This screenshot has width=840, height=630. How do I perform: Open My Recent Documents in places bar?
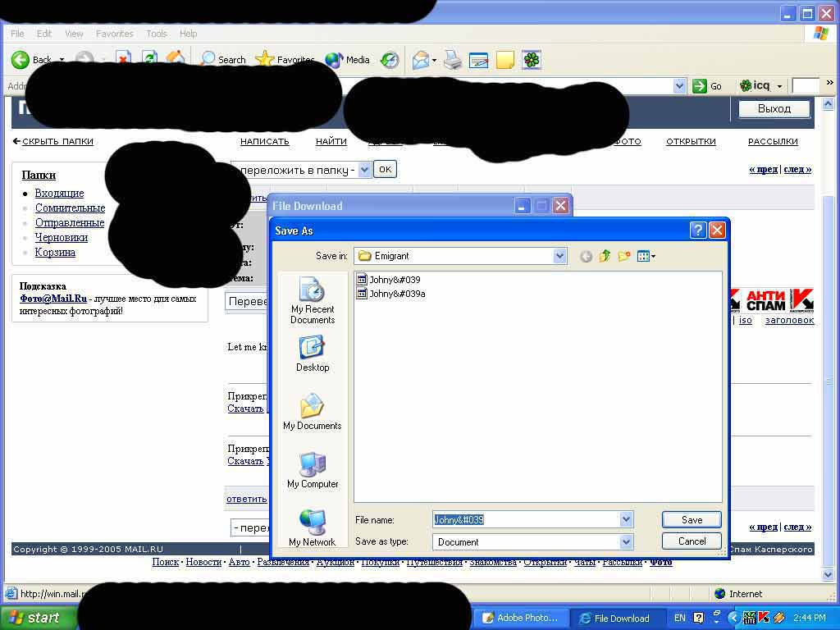tap(313, 300)
